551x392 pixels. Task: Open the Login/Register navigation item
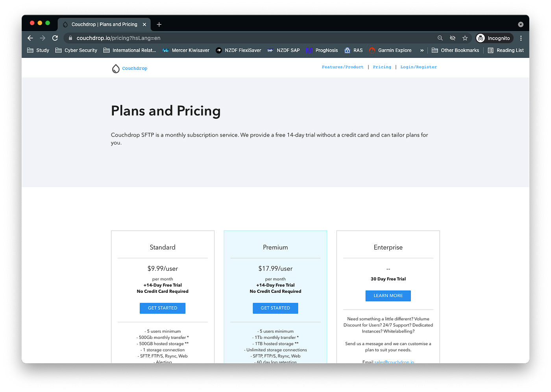tap(418, 67)
